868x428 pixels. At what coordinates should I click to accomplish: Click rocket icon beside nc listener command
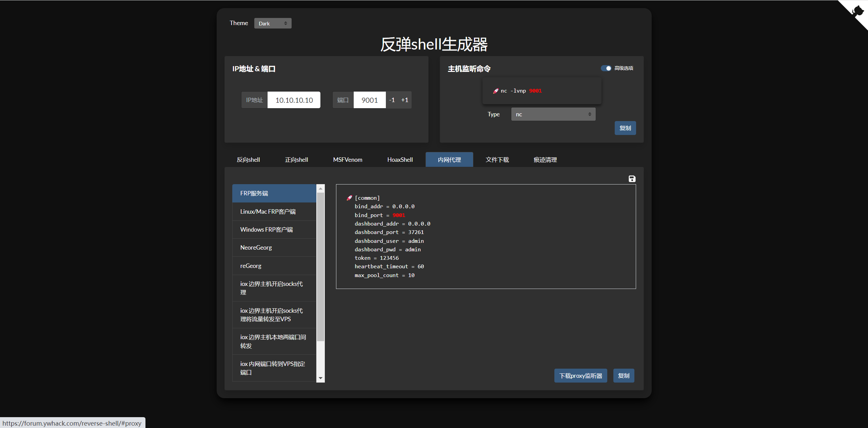(x=496, y=91)
